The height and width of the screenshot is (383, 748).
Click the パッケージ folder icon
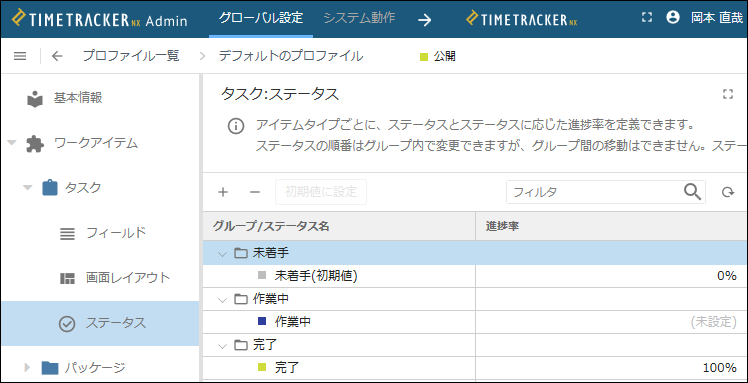[50, 368]
